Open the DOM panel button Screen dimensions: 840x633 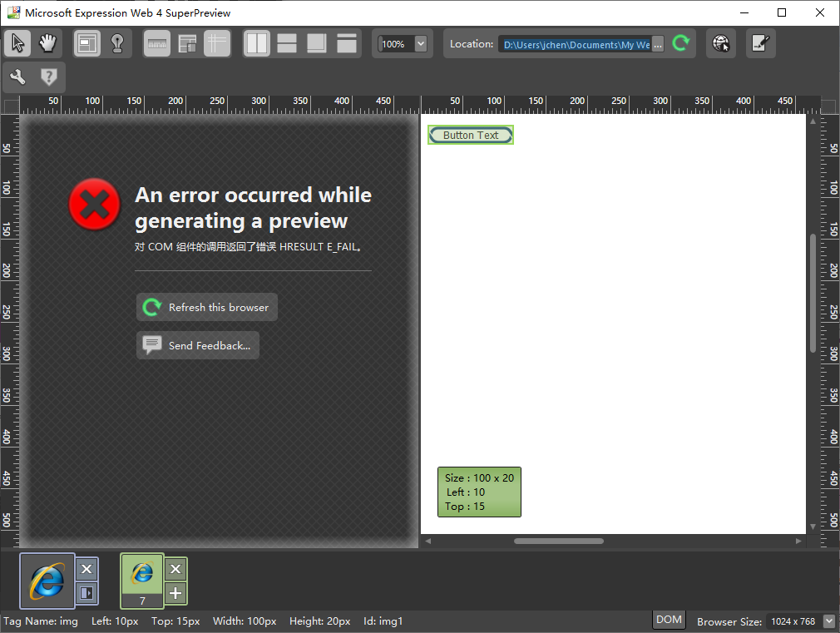click(669, 620)
